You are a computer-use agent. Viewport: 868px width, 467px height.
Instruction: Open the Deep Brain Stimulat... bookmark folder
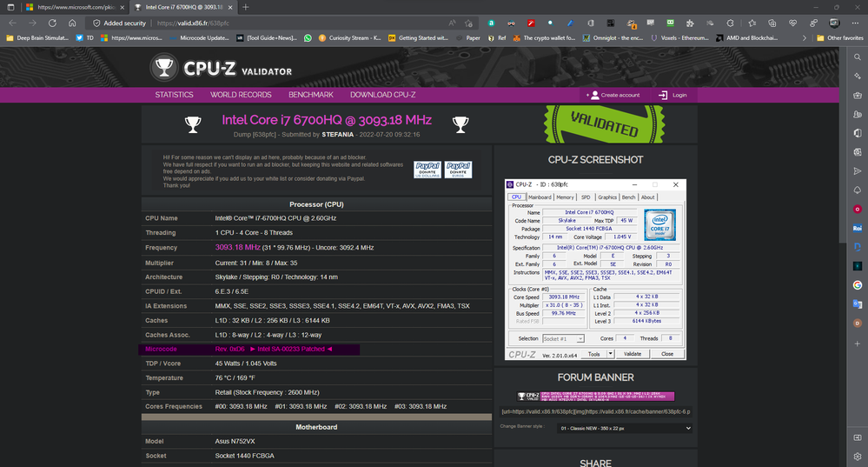(x=37, y=37)
